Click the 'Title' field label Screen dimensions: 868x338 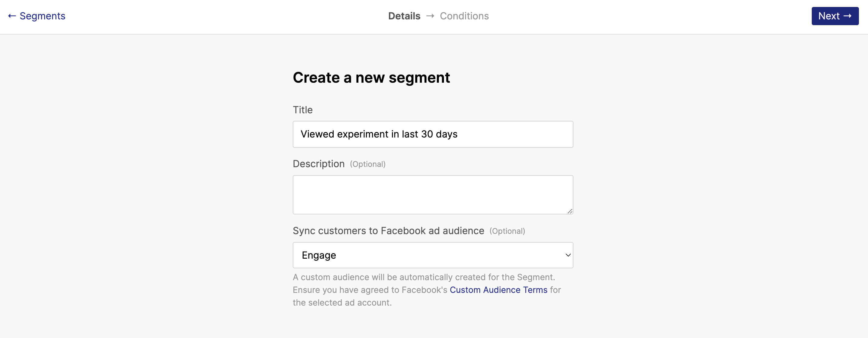(x=302, y=110)
